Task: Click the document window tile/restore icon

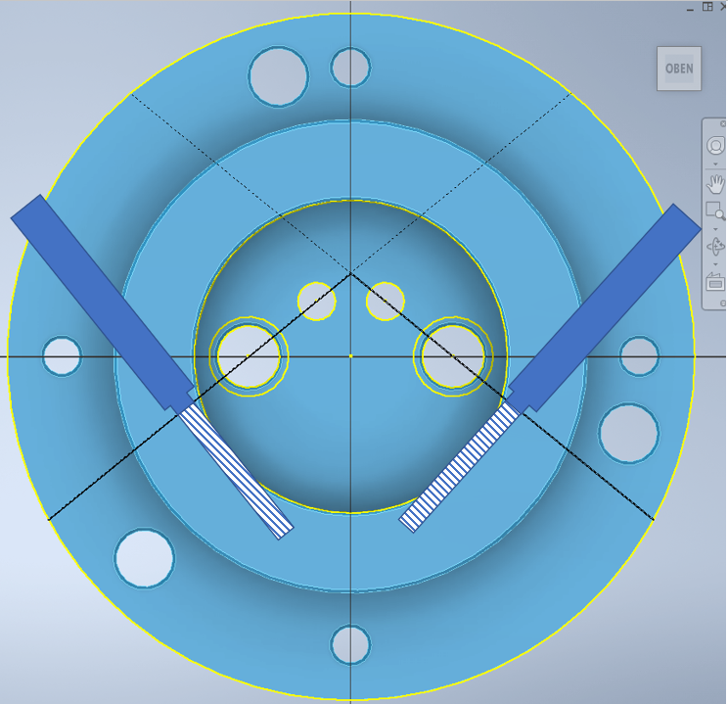Action: click(707, 7)
